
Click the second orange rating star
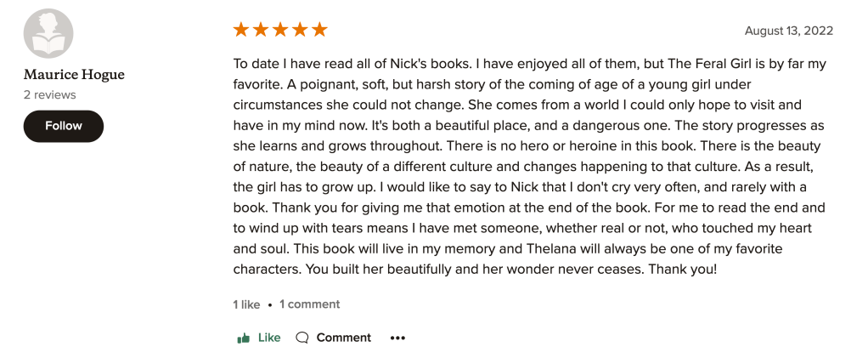(261, 30)
